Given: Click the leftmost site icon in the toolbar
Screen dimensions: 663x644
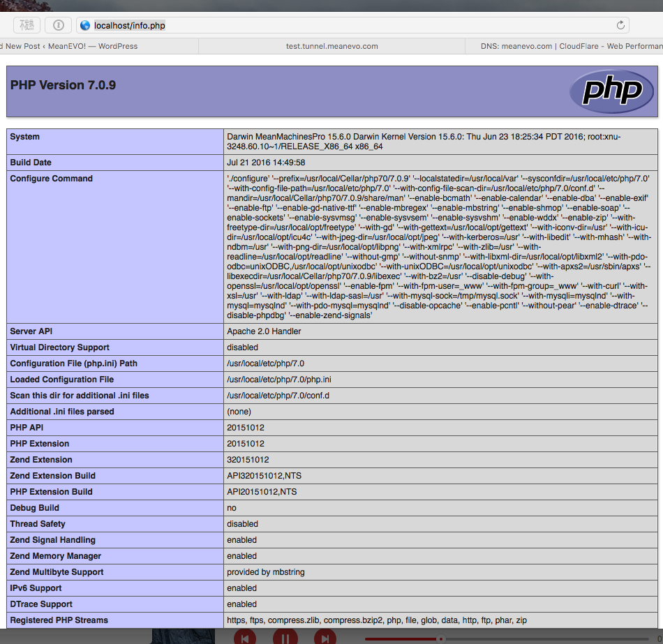Looking at the screenshot, I should [x=27, y=25].
